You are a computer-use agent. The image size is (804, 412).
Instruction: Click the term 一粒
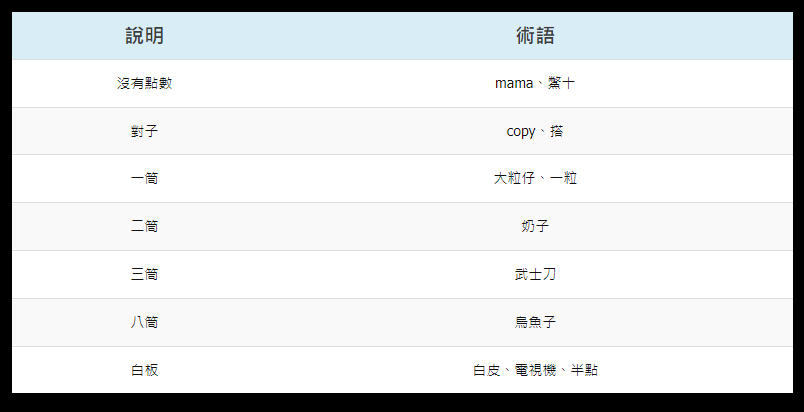(x=563, y=179)
